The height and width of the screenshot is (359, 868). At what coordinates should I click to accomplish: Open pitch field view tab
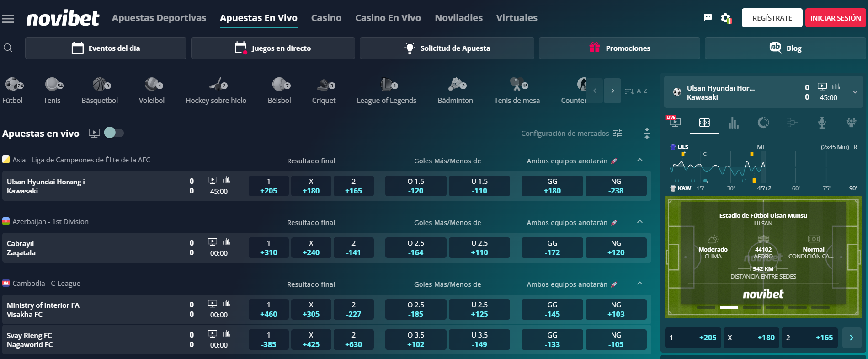pos(704,123)
